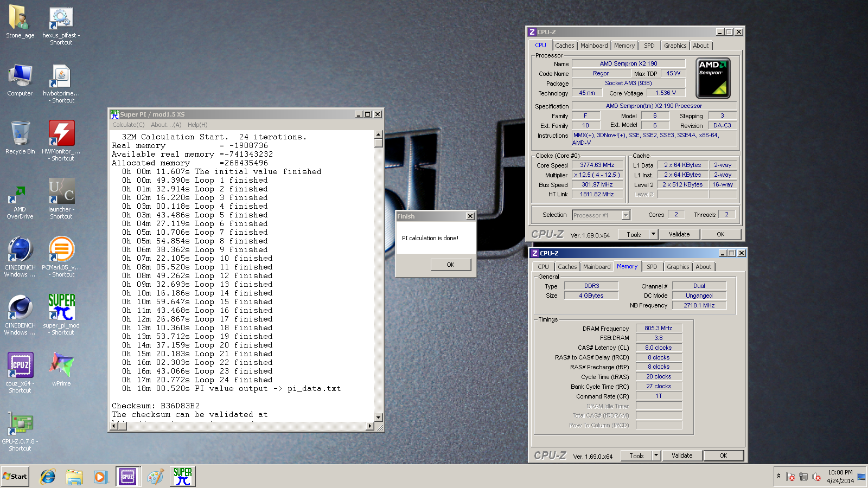The image size is (868, 488).
Task: Click the Core Speed 3774.63 MHz field
Action: [597, 165]
